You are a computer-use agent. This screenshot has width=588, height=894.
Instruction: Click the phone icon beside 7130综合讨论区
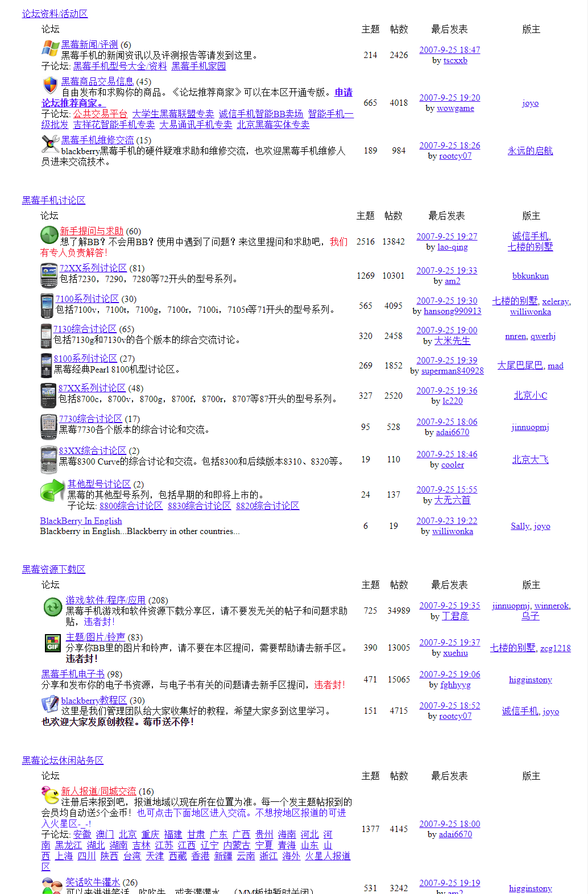click(46, 336)
